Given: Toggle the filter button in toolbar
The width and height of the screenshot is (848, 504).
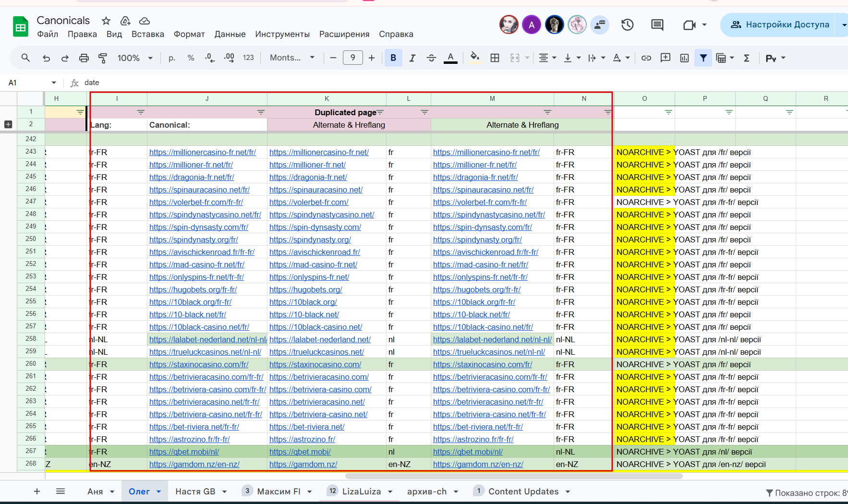Looking at the screenshot, I should click(x=703, y=58).
